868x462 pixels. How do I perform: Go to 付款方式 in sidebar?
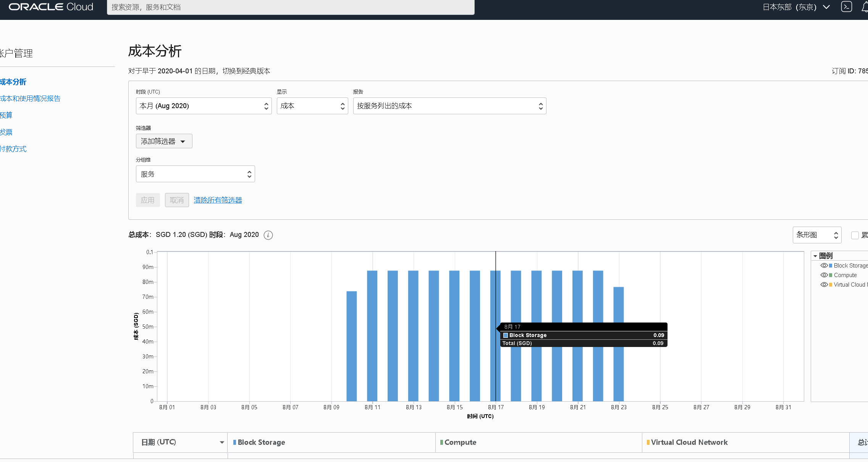(13, 149)
